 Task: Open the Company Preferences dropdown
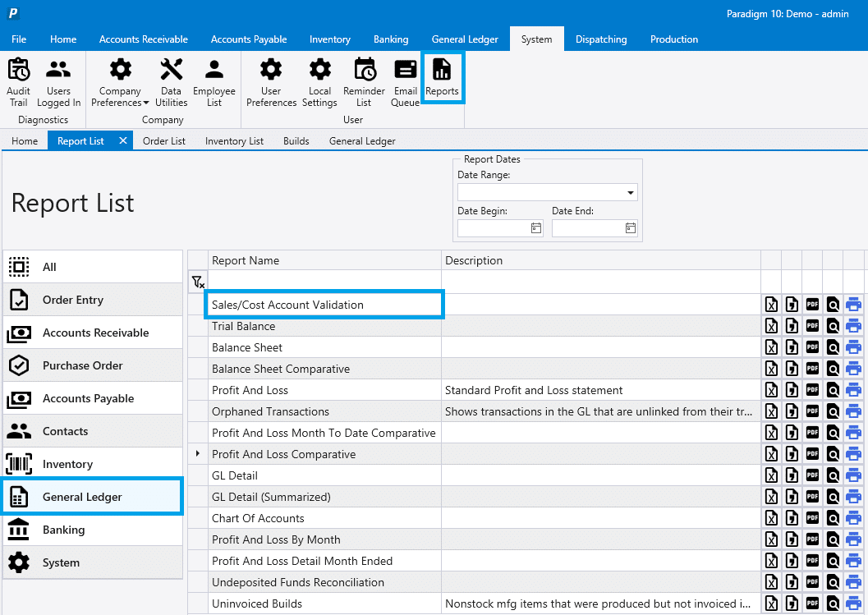coord(120,82)
